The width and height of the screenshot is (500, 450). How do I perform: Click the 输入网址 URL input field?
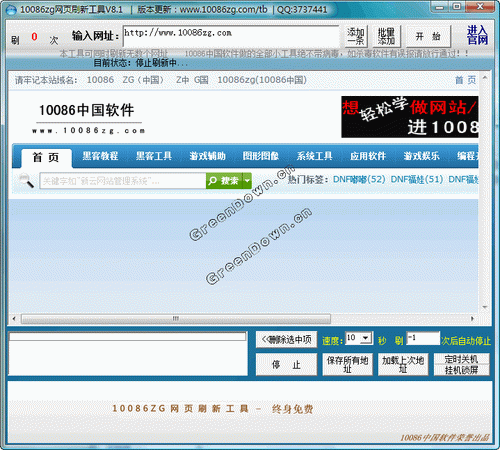pyautogui.click(x=231, y=36)
